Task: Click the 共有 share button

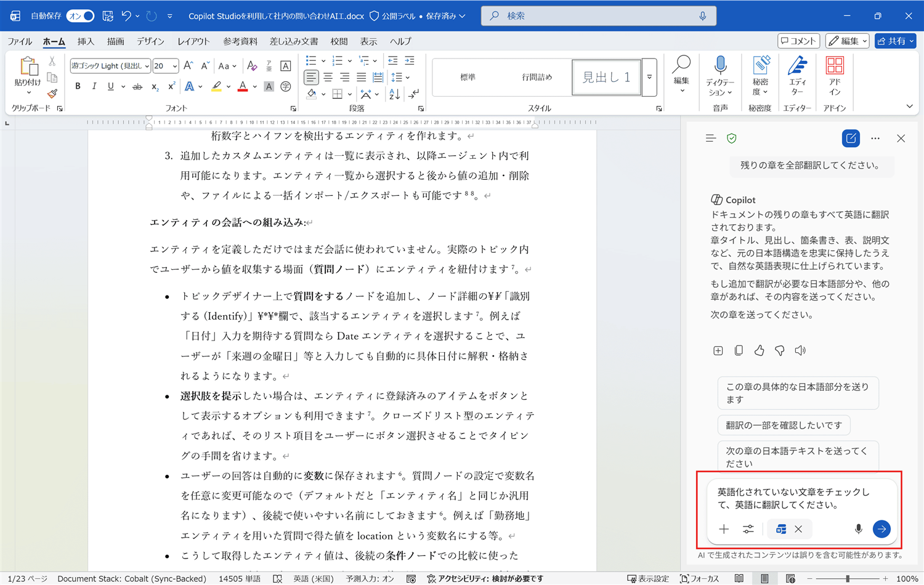Action: coord(895,41)
